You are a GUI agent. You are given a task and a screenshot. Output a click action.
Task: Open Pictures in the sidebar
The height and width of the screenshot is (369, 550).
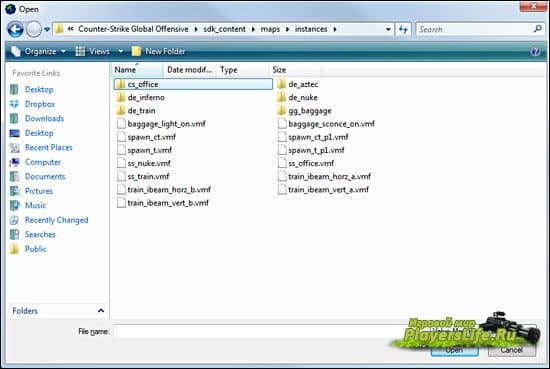tap(31, 191)
